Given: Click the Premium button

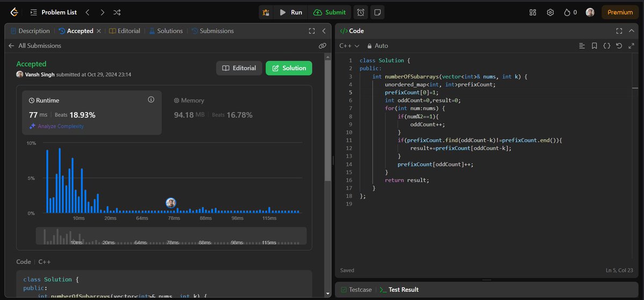Looking at the screenshot, I should [620, 12].
